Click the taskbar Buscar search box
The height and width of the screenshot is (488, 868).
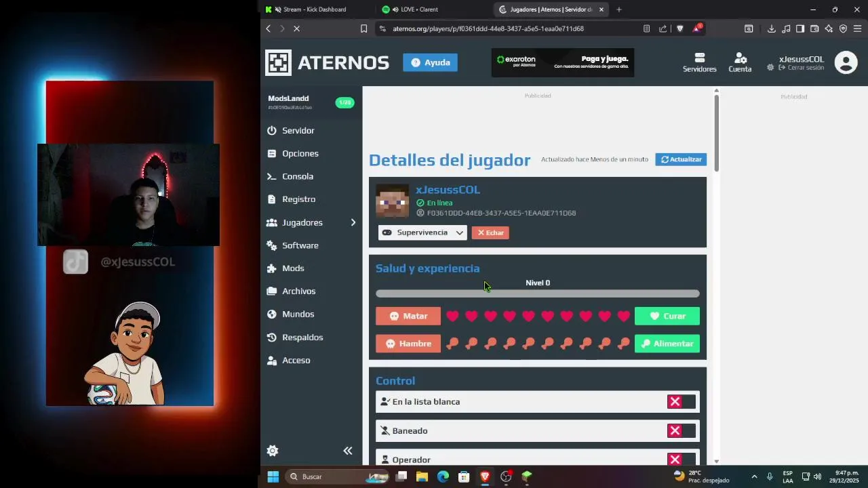click(x=338, y=476)
